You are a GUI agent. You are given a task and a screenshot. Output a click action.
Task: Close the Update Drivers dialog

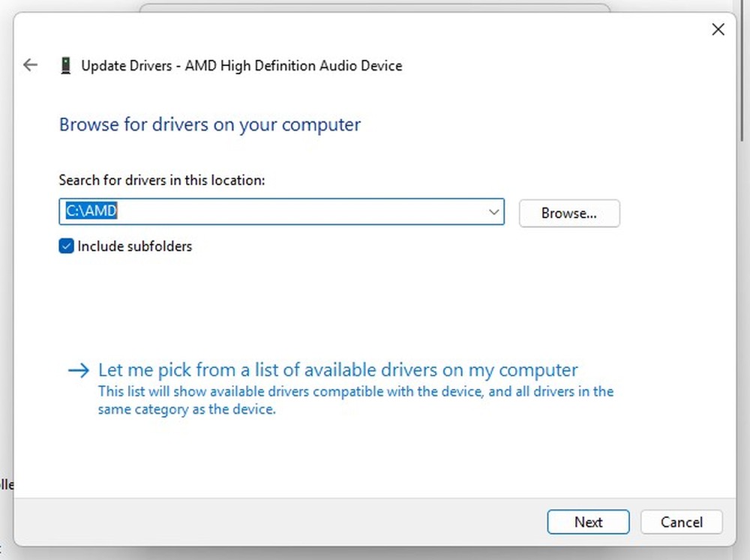[x=718, y=29]
